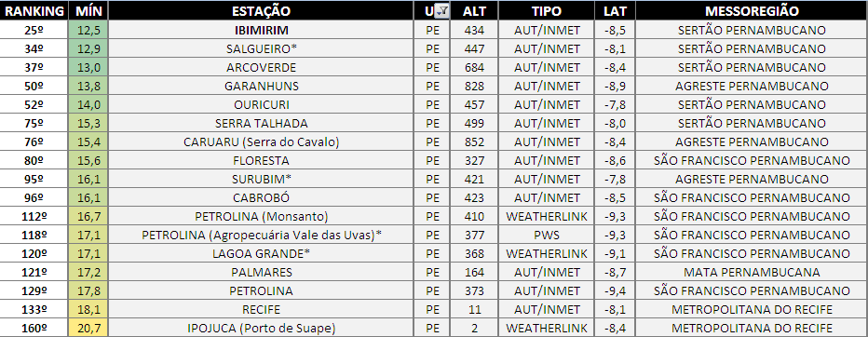Click the GARANHUNS station cell

point(261,86)
